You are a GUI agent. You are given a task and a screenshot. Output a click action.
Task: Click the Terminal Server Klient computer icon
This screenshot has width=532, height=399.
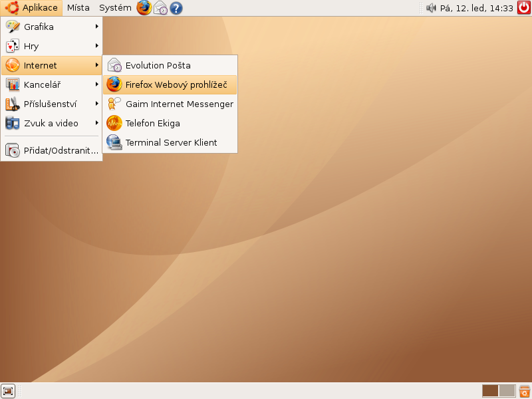coord(114,142)
